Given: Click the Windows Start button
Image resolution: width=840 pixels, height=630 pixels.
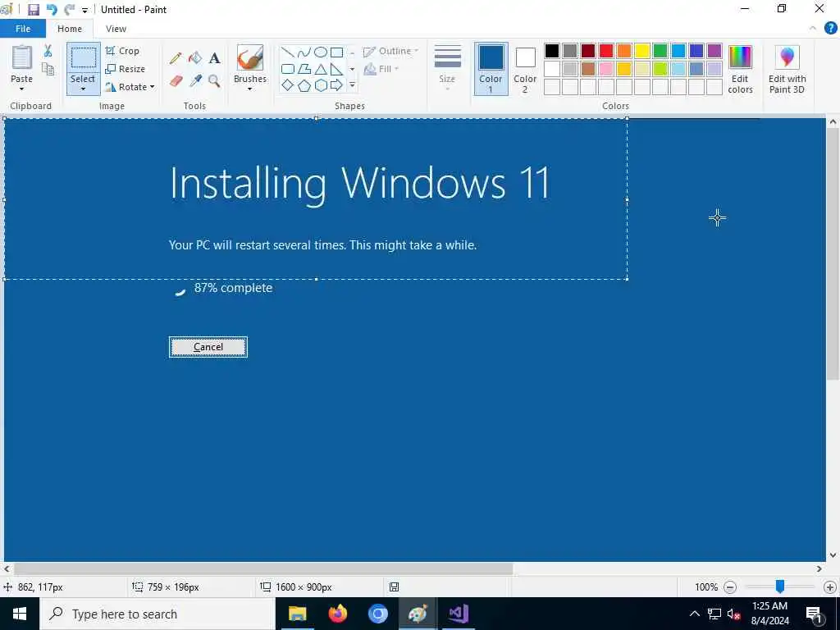Looking at the screenshot, I should click(20, 614).
